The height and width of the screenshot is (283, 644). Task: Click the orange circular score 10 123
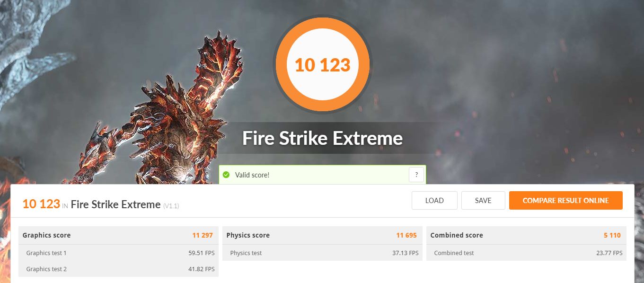tap(322, 64)
